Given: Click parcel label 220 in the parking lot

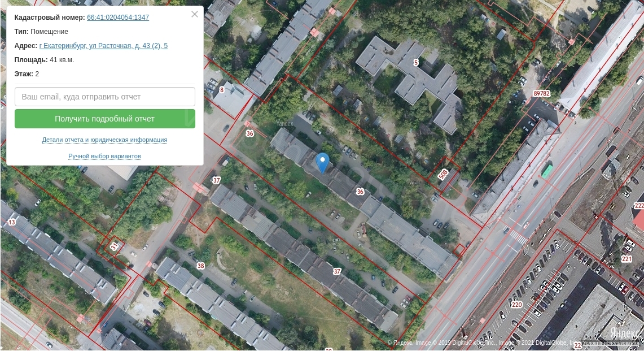Looking at the screenshot, I should (x=516, y=305).
